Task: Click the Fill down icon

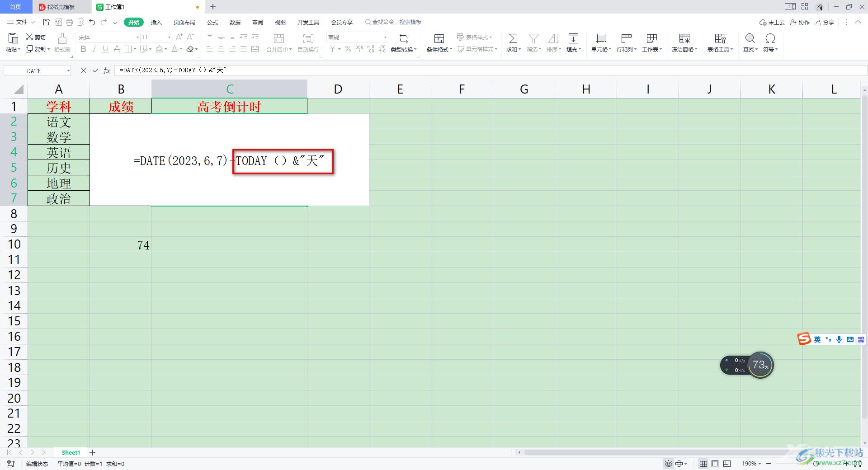Action: [573, 38]
